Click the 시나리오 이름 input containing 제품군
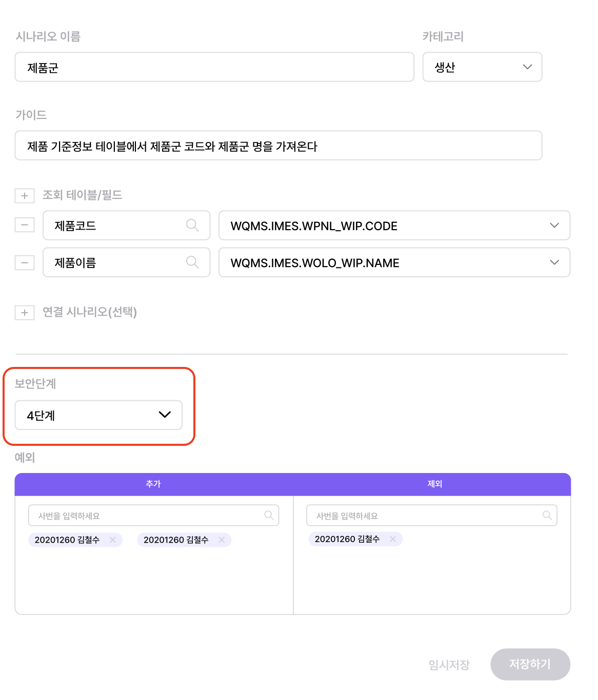The width and height of the screenshot is (598, 700). tap(214, 67)
